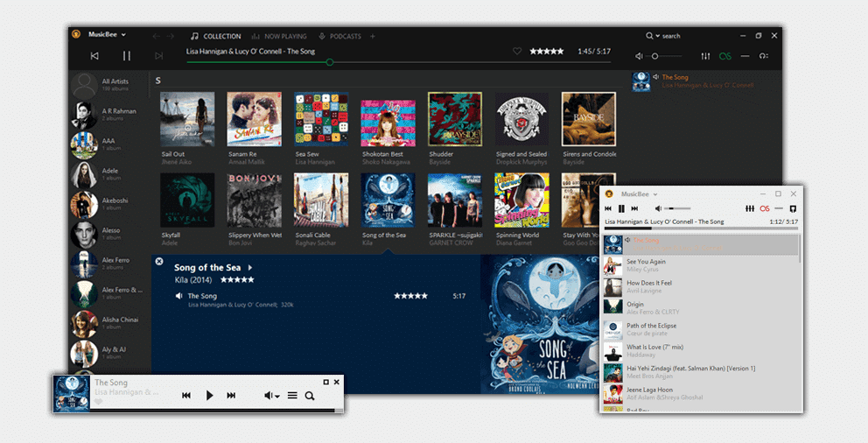Open the Sanam Re album
Image resolution: width=868 pixels, height=443 pixels.
tap(254, 119)
